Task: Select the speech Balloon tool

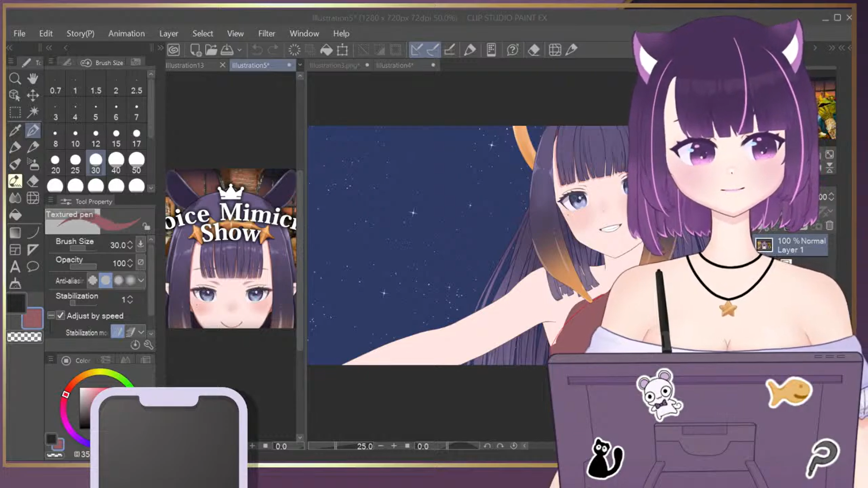Action: 33,267
